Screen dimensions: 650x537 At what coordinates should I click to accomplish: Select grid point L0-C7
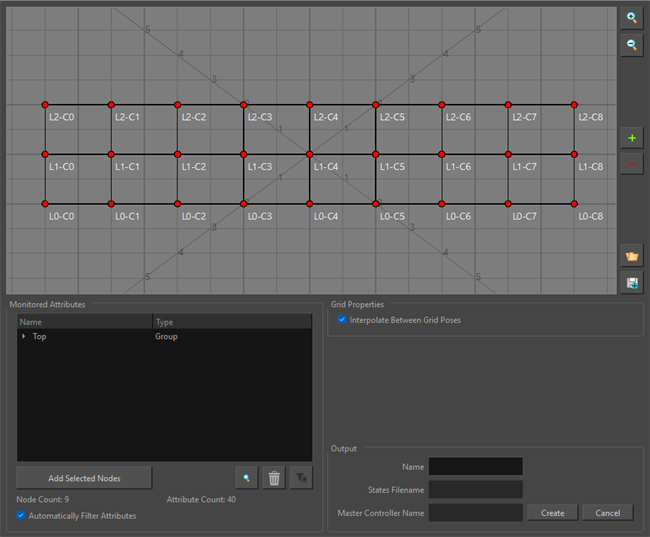pyautogui.click(x=508, y=204)
